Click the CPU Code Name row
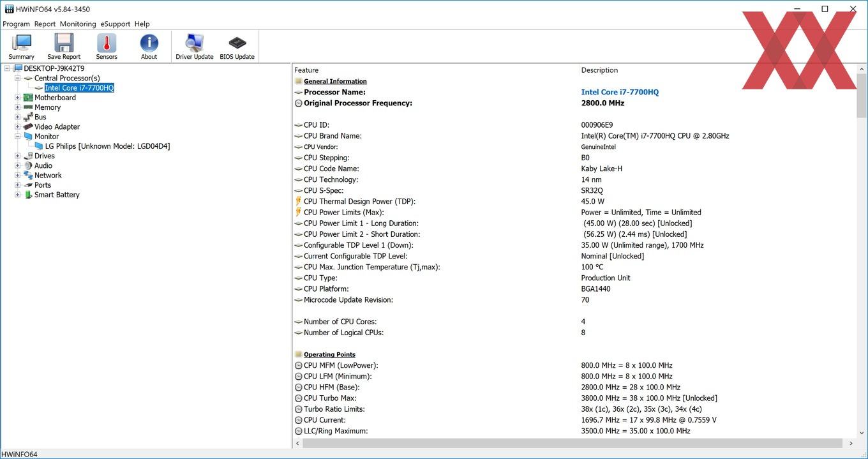Screen dimensions: 868x459 pyautogui.click(x=574, y=169)
